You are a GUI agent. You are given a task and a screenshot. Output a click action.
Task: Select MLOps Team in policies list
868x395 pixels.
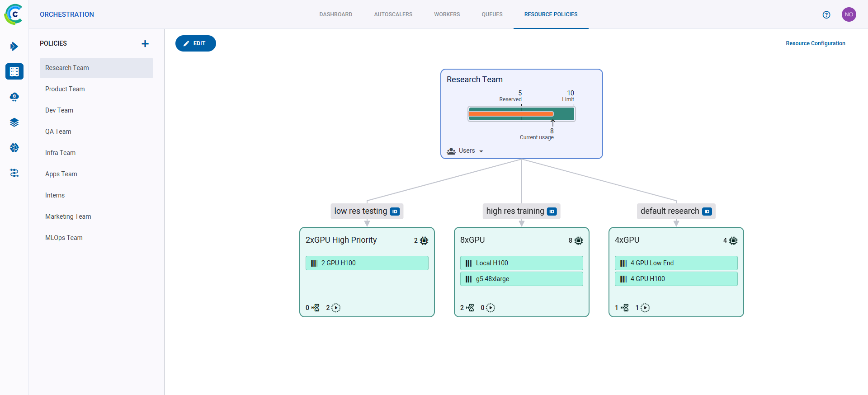pos(64,238)
